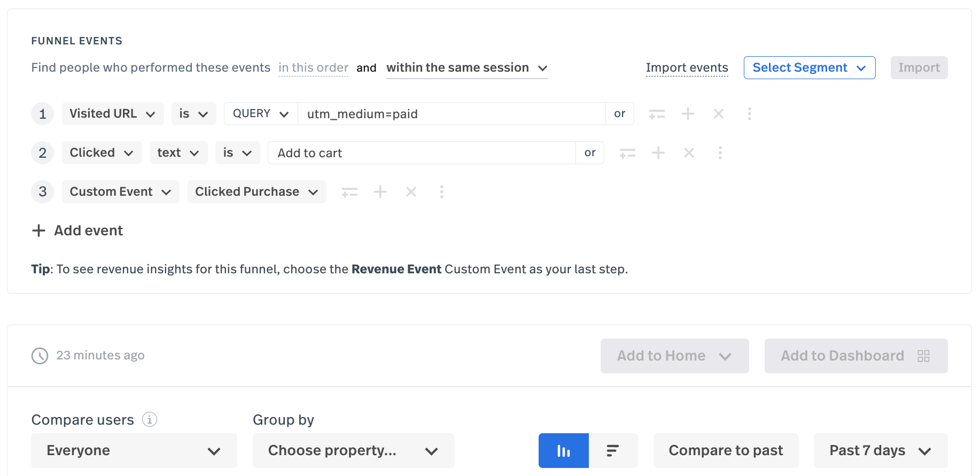Open the Add to Dashboard button
The height and width of the screenshot is (476, 980).
click(x=855, y=356)
